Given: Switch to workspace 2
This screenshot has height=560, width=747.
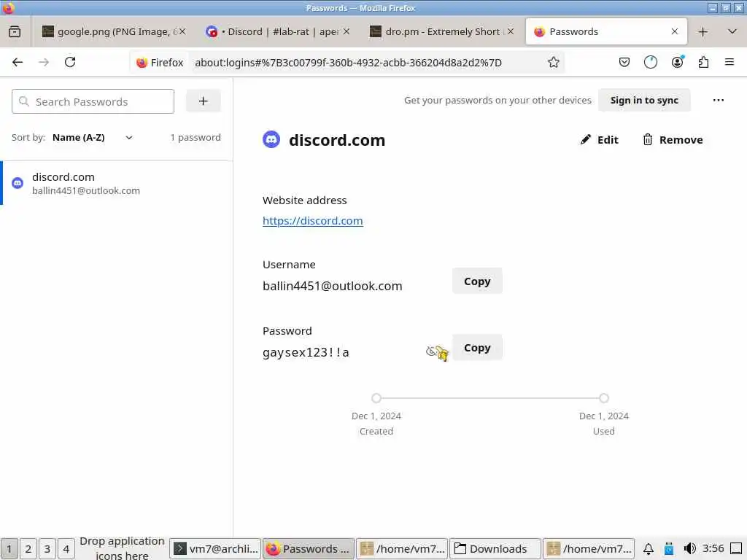Looking at the screenshot, I should [x=28, y=549].
